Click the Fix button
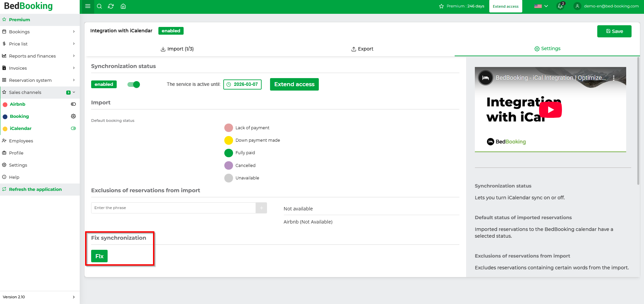Screen dimensions: 644x304 coord(99,256)
